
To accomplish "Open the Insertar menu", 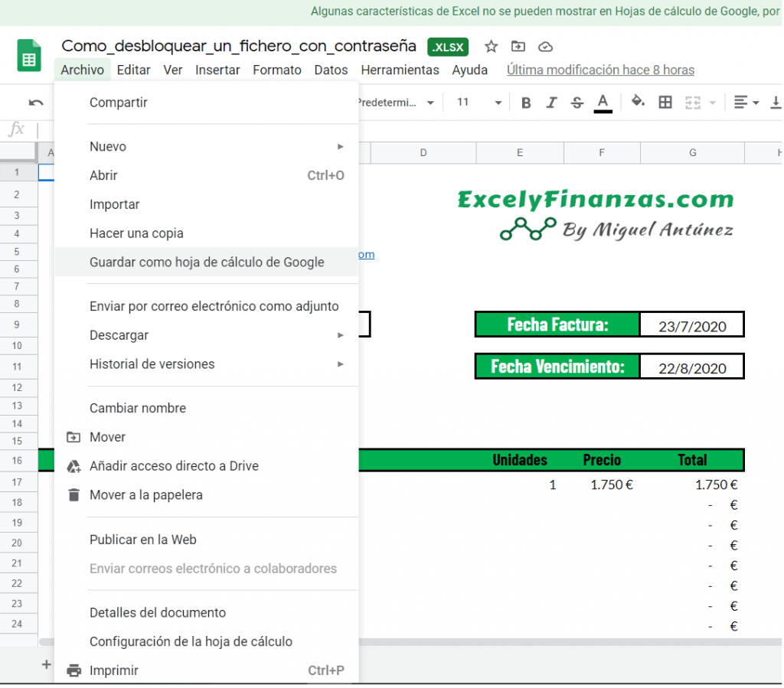I will tap(217, 70).
